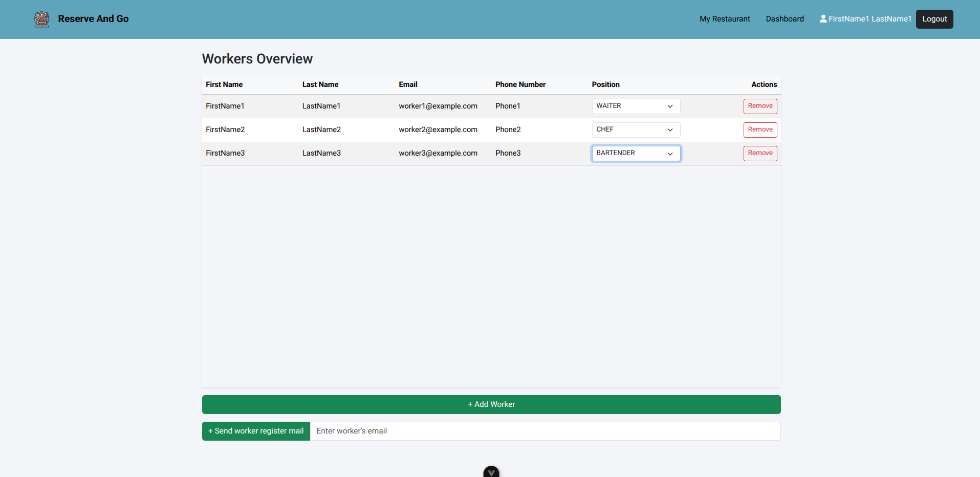This screenshot has height=477, width=980.
Task: Remove worker FirstName2 from the list
Action: (760, 130)
